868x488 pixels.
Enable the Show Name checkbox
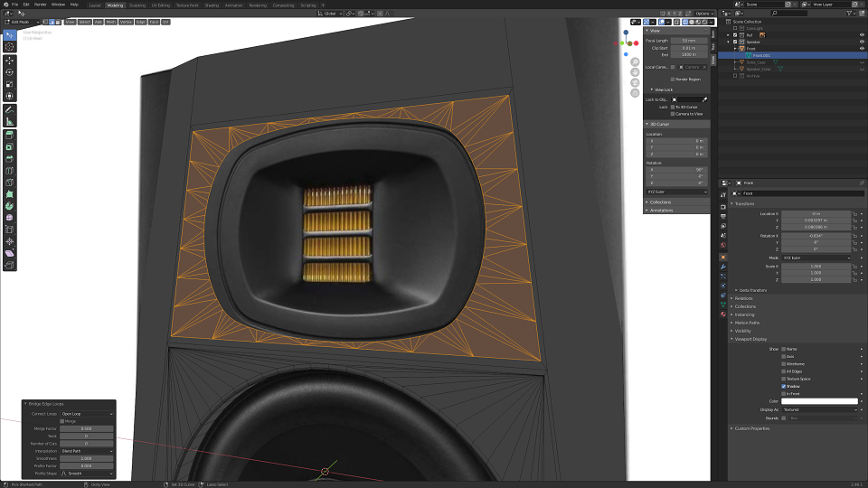click(x=783, y=349)
